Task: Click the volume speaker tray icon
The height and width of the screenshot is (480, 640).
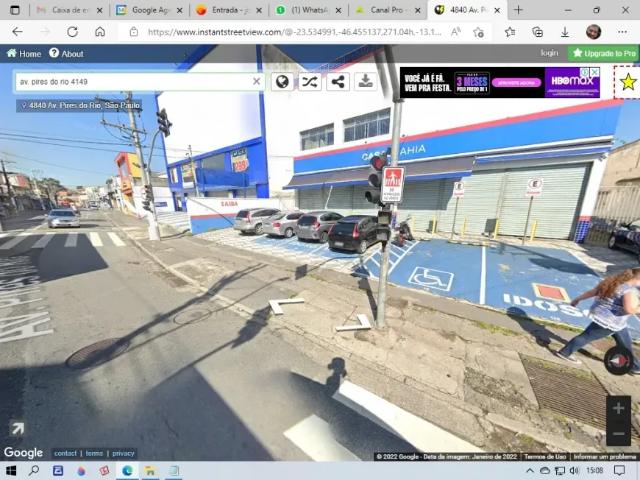Action: click(574, 471)
